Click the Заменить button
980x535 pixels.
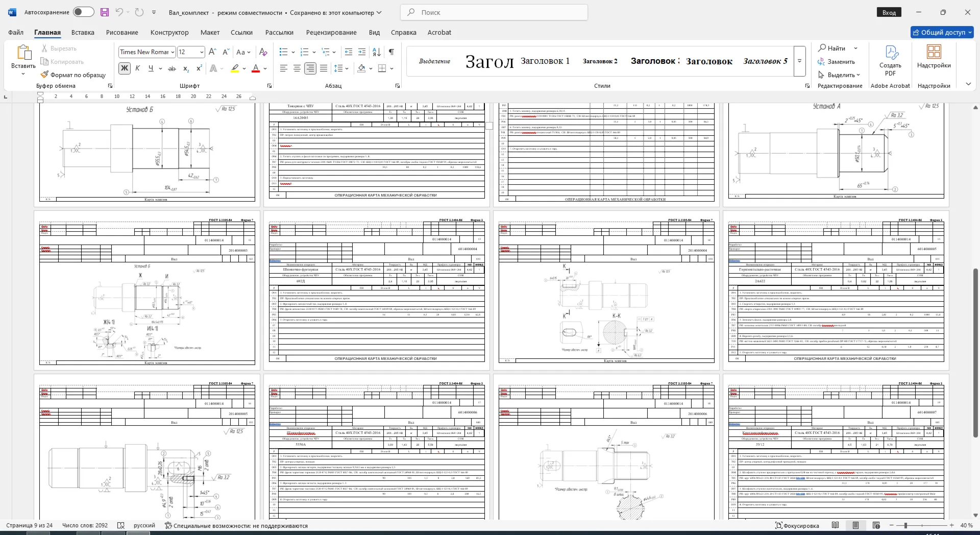(836, 62)
